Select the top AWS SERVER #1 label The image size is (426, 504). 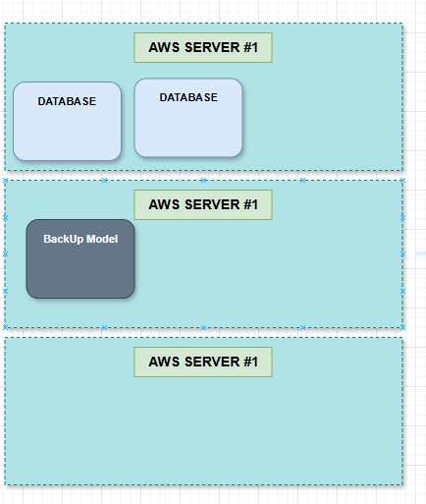203,47
